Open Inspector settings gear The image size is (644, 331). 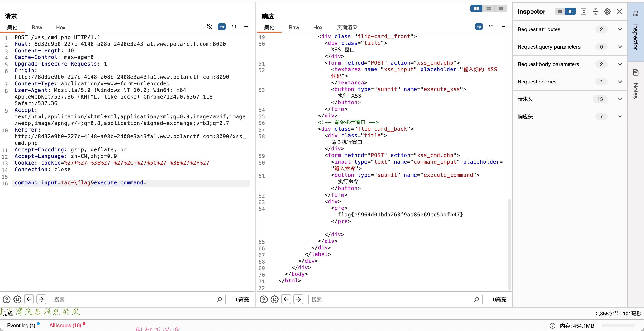coord(607,12)
